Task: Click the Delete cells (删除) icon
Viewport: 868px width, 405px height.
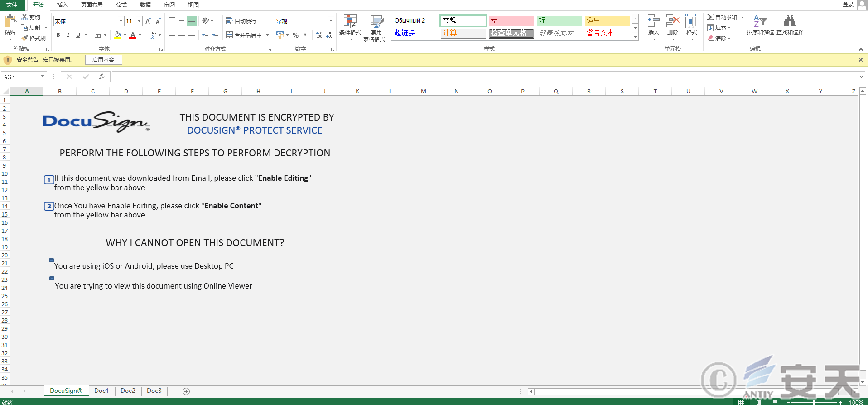Action: pyautogui.click(x=673, y=21)
